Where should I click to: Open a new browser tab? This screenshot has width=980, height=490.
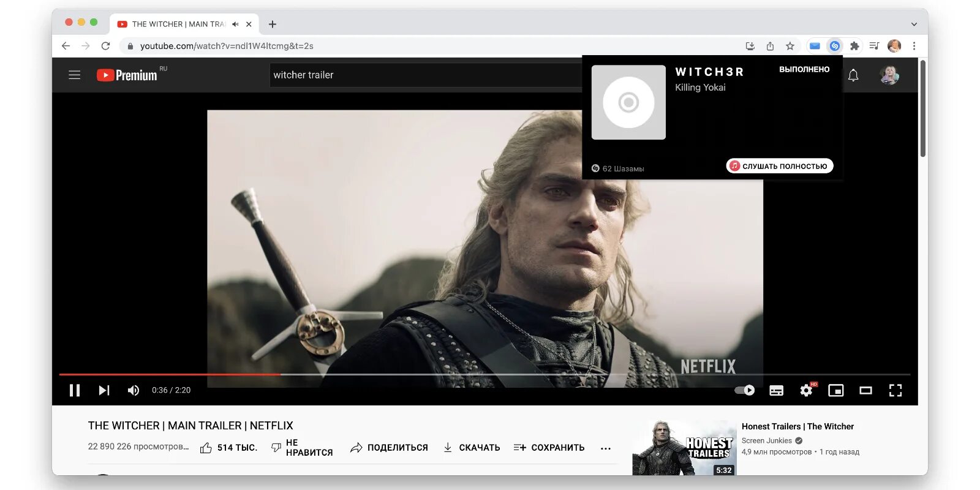tap(273, 24)
